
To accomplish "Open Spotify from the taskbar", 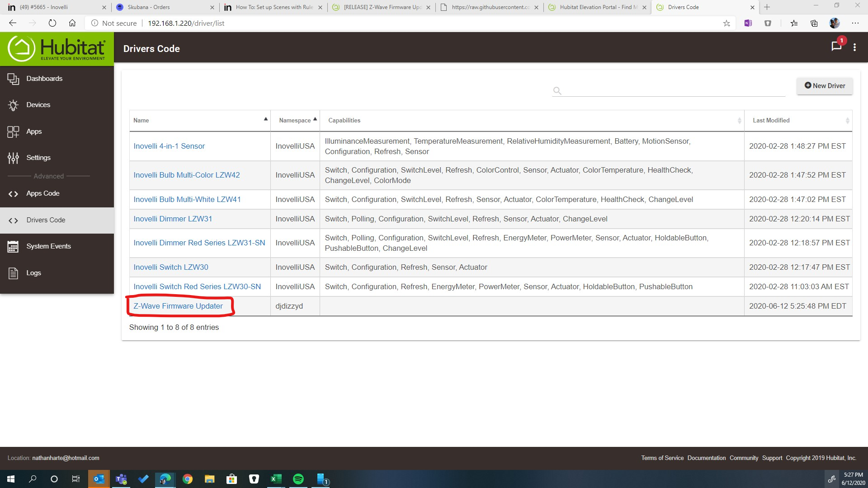I will pyautogui.click(x=298, y=479).
